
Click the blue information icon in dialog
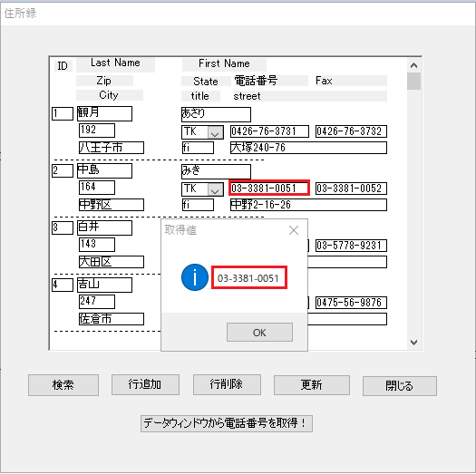click(x=195, y=277)
